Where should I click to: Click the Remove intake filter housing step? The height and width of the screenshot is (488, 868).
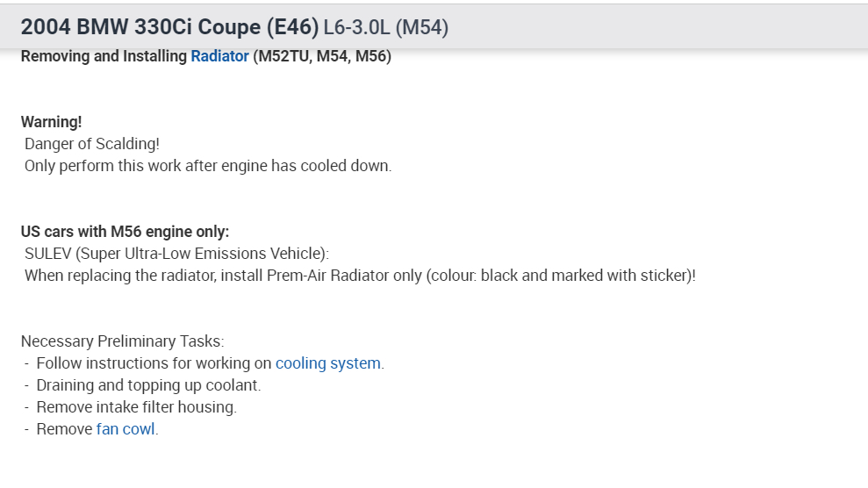point(136,407)
